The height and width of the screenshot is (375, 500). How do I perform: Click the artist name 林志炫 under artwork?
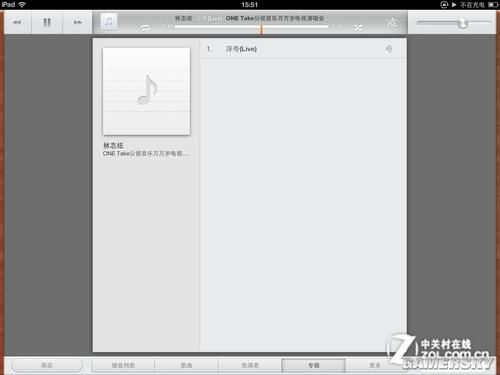pos(113,146)
